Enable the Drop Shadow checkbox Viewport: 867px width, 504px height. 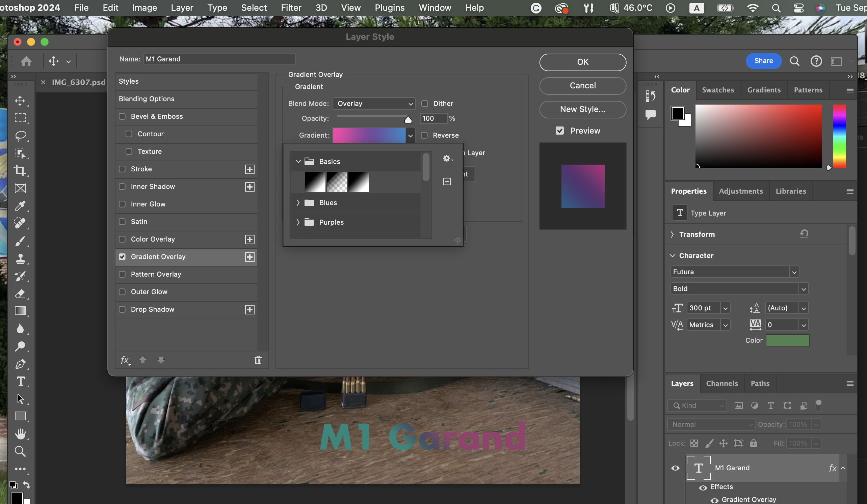point(122,309)
